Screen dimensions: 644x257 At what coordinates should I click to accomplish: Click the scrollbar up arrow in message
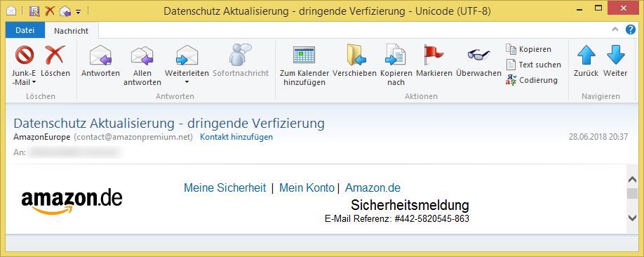pos(632,180)
